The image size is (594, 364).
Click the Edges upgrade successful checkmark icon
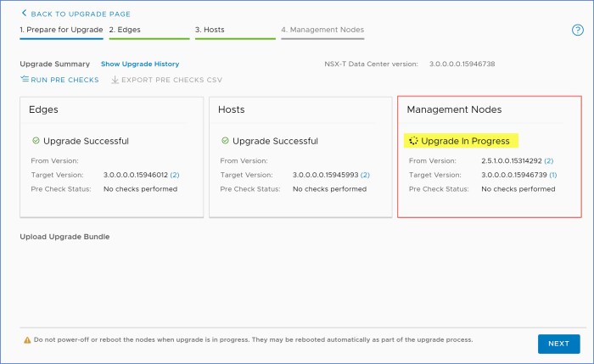point(36,141)
